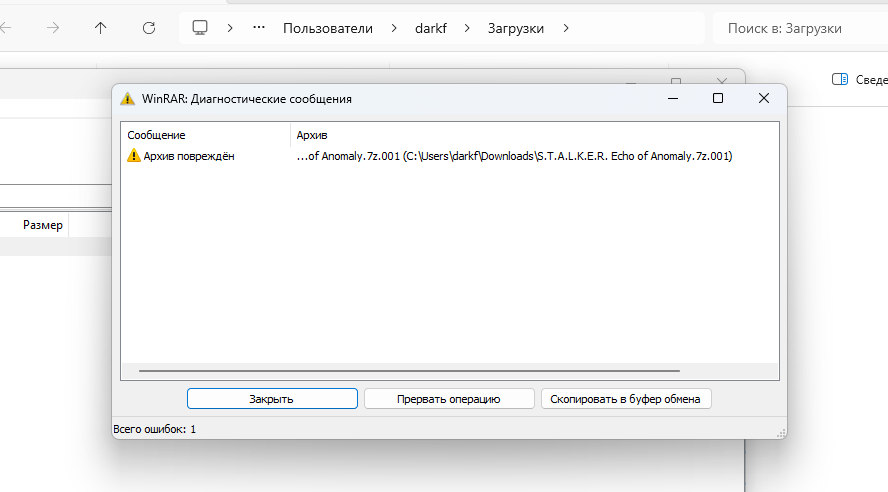Click the Explorer refresh icon
Screen dimensions: 888x492
pos(149,28)
